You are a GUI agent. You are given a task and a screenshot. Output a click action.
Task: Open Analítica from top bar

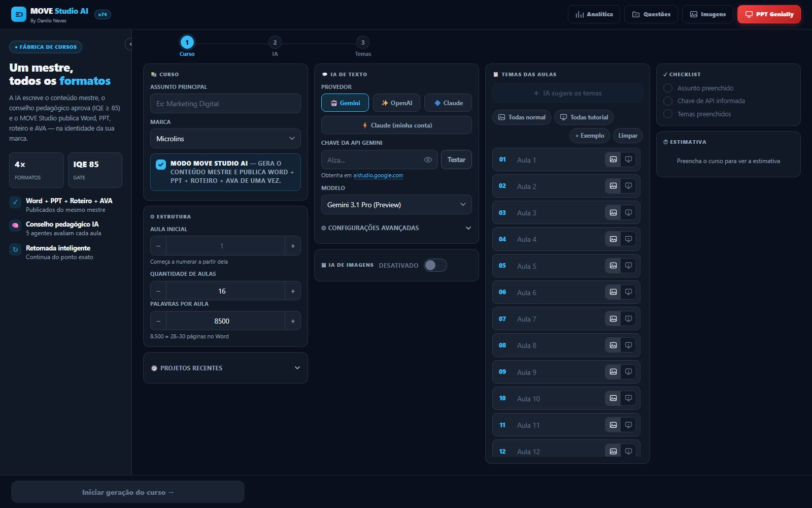[x=594, y=14]
